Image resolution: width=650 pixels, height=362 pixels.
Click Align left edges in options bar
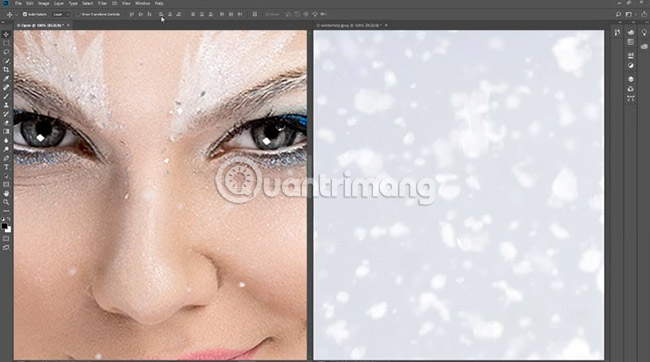pyautogui.click(x=161, y=14)
